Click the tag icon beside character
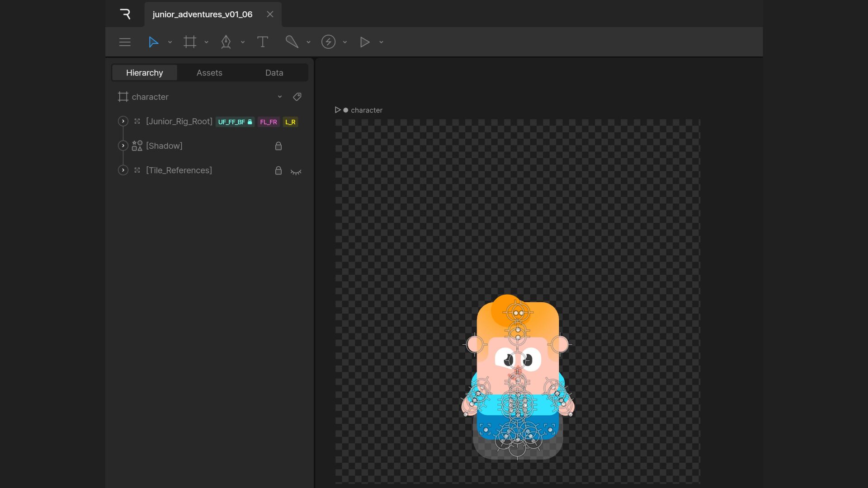Image resolution: width=868 pixels, height=488 pixels. [297, 97]
